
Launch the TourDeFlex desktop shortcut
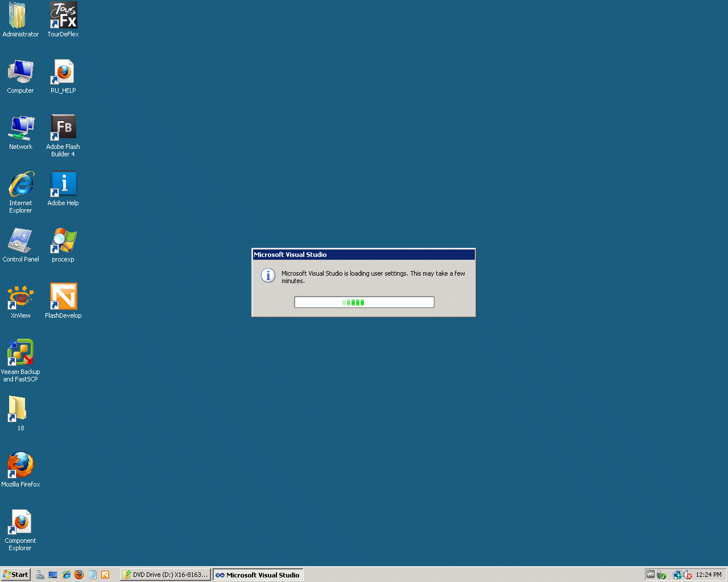click(x=63, y=19)
